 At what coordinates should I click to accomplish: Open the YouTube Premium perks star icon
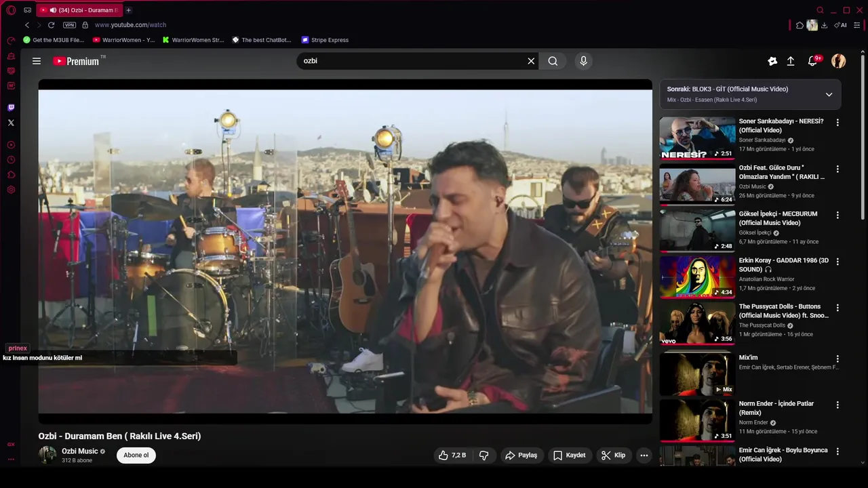[x=772, y=61]
